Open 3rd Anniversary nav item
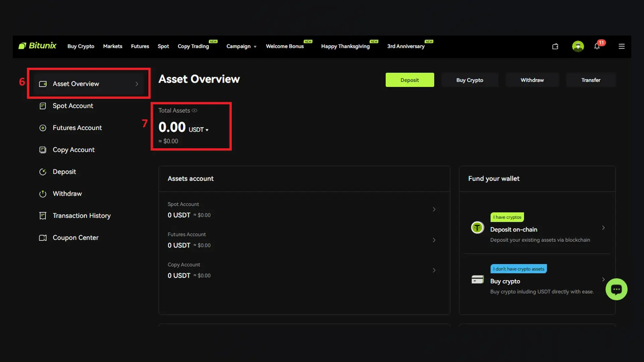644x362 pixels. click(x=406, y=46)
